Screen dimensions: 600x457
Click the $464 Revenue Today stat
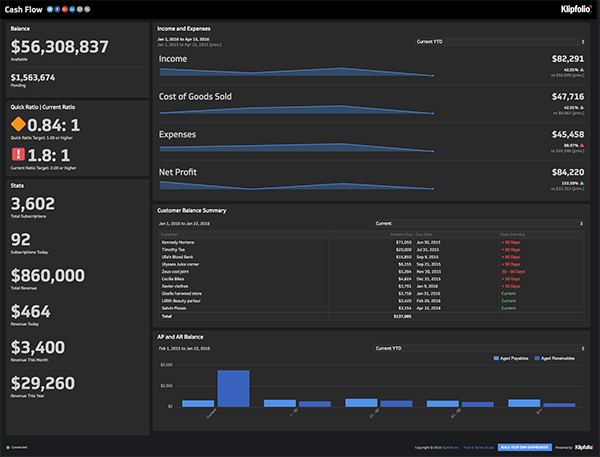click(x=30, y=312)
